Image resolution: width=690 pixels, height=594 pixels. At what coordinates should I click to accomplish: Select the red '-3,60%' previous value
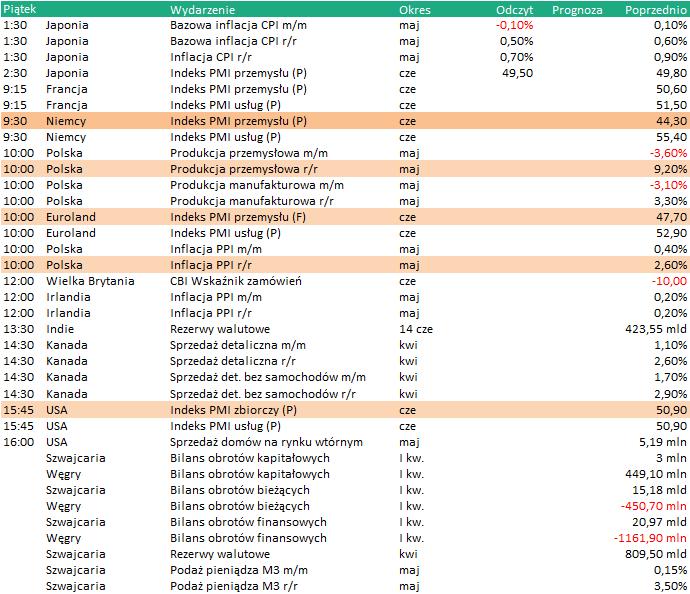click(x=668, y=153)
